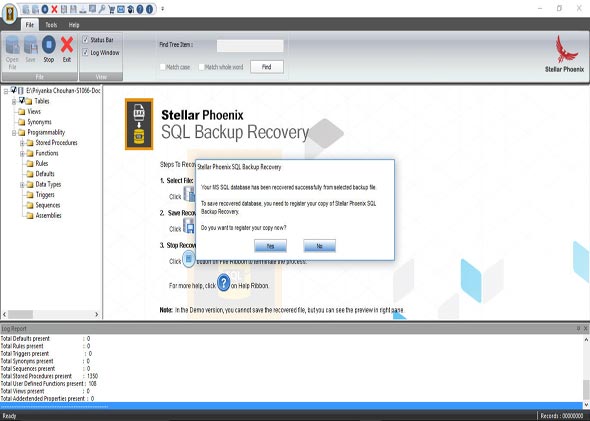The height and width of the screenshot is (421, 590).
Task: Click the 'Ready' status bar text
Action: coord(9,416)
